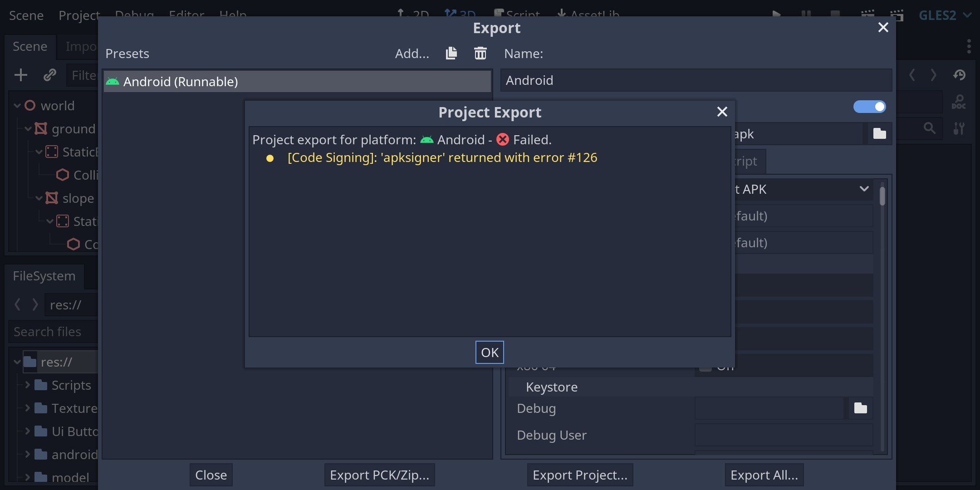980x490 pixels.
Task: Delete the selected export preset
Action: 480,53
